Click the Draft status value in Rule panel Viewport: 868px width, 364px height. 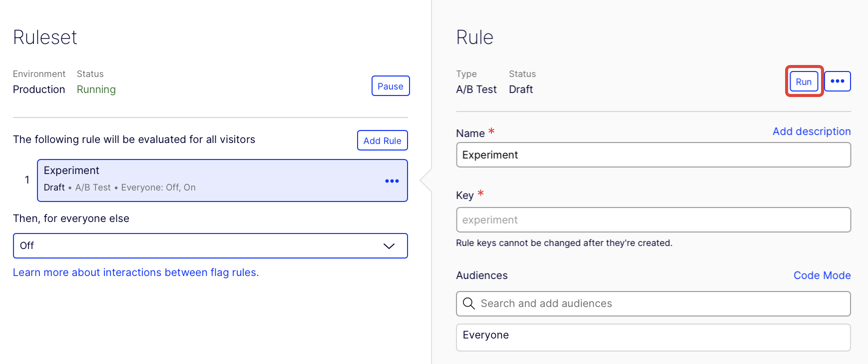tap(521, 89)
